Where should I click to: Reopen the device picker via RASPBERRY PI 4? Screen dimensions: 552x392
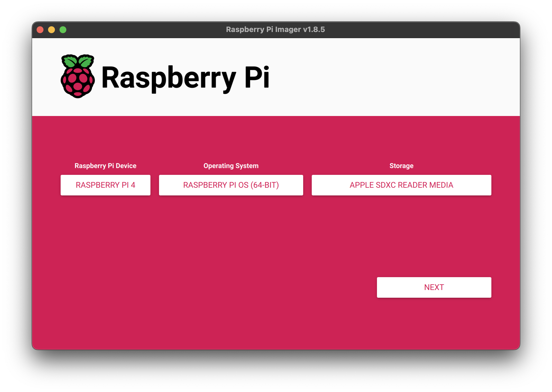point(105,185)
